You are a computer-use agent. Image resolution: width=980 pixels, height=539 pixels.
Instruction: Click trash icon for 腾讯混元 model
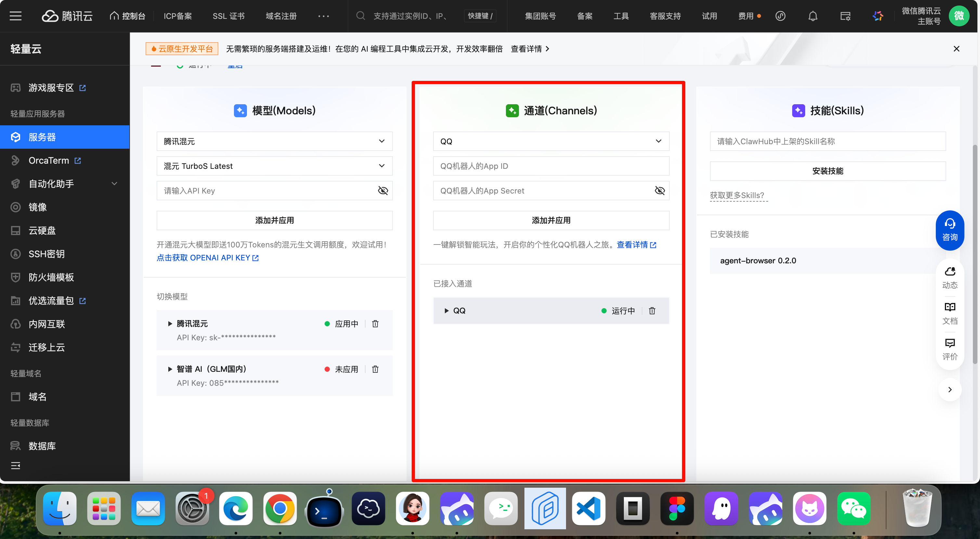[x=375, y=323]
